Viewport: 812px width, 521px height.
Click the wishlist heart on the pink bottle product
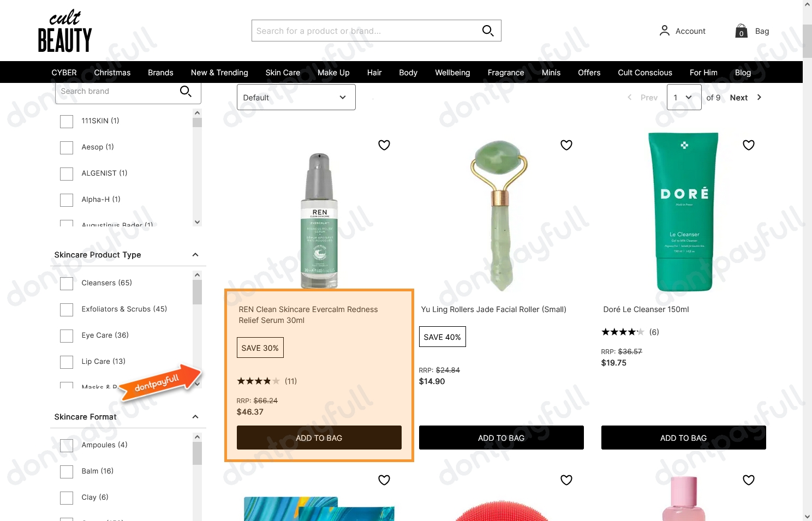tap(748, 480)
